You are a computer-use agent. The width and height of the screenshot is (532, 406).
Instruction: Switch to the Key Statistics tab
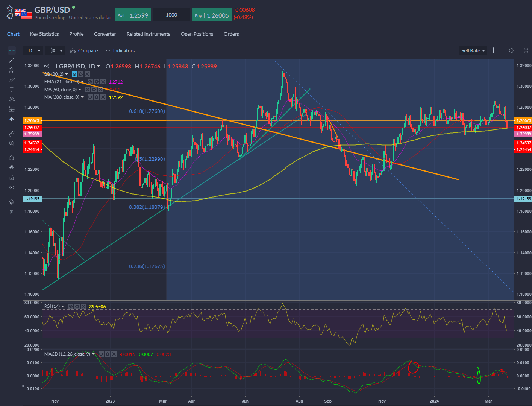(x=44, y=34)
